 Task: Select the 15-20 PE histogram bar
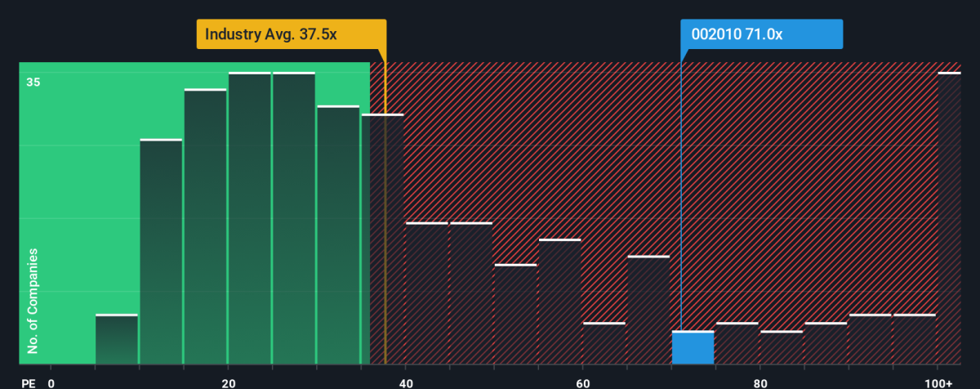pyautogui.click(x=205, y=226)
